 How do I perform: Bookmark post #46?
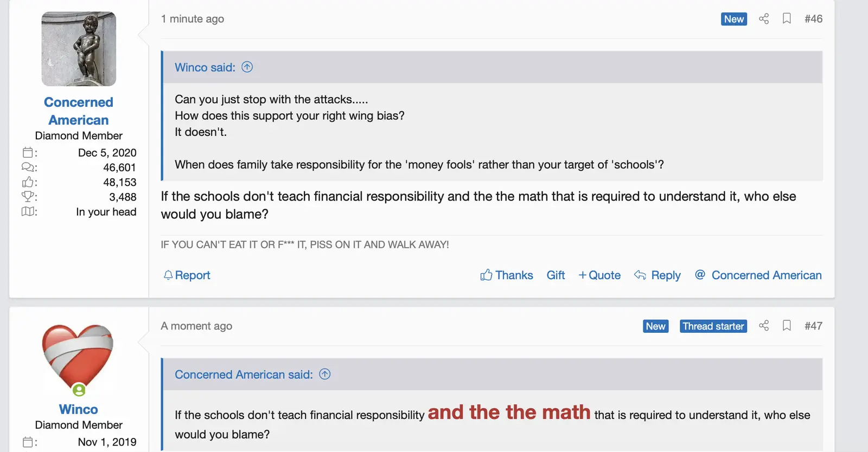[x=787, y=19]
